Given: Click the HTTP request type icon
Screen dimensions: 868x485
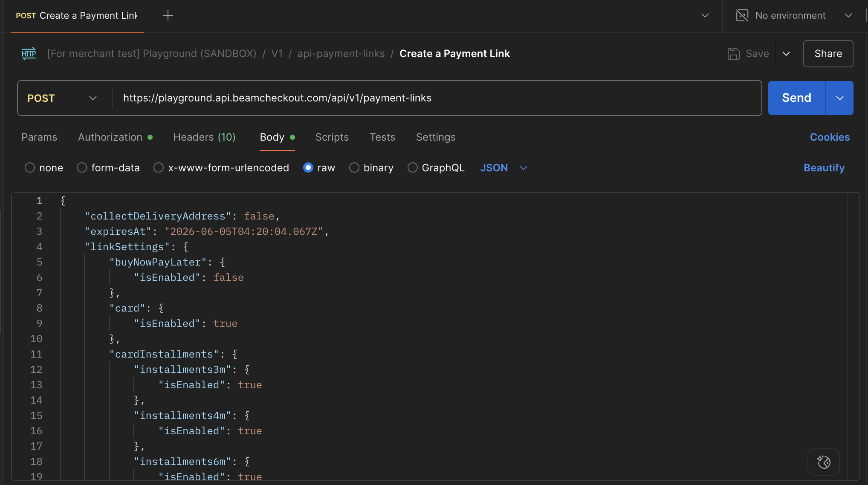Looking at the screenshot, I should point(29,54).
